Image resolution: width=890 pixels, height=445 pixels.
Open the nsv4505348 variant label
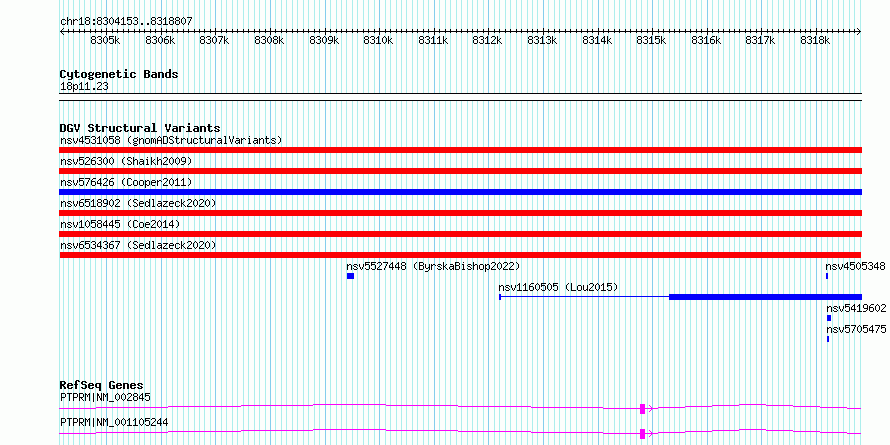click(x=855, y=266)
